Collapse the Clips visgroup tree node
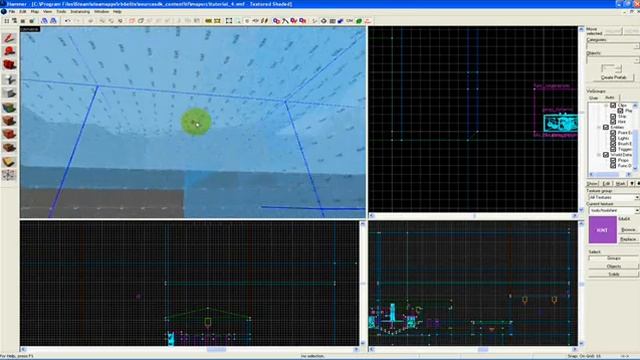The image size is (640, 360). 606,105
